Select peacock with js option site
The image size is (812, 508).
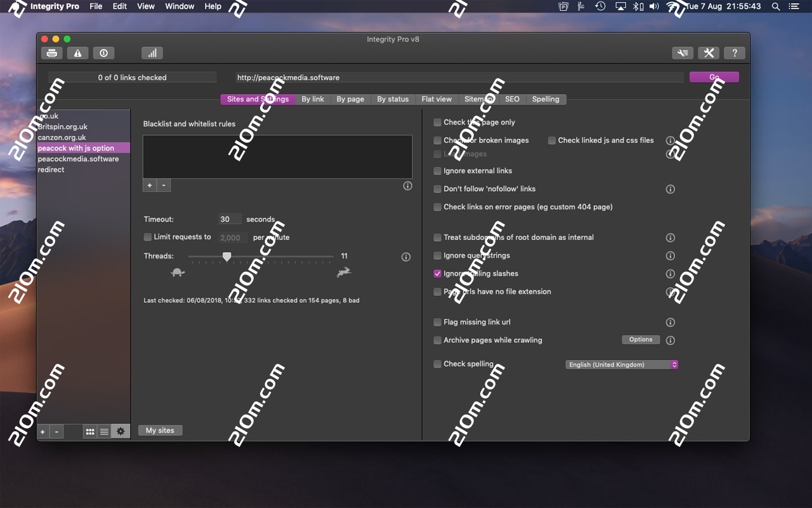pos(83,148)
